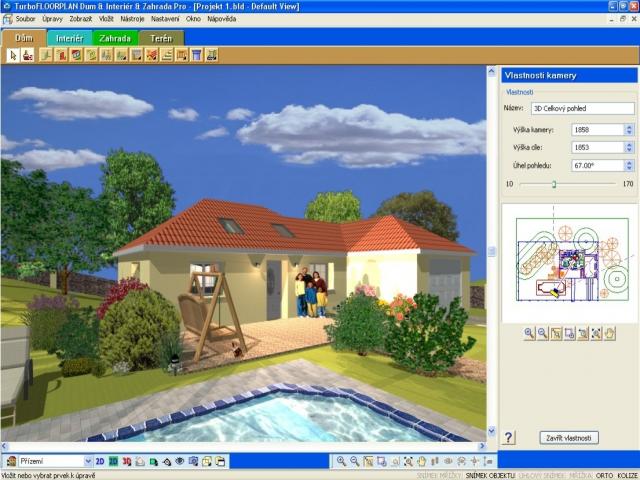Viewport: 640px width, 480px height.
Task: Click the view angle slider handle
Action: point(554,184)
